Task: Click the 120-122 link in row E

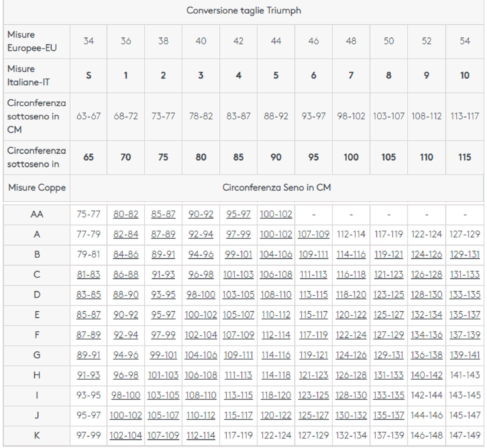Action: click(351, 315)
